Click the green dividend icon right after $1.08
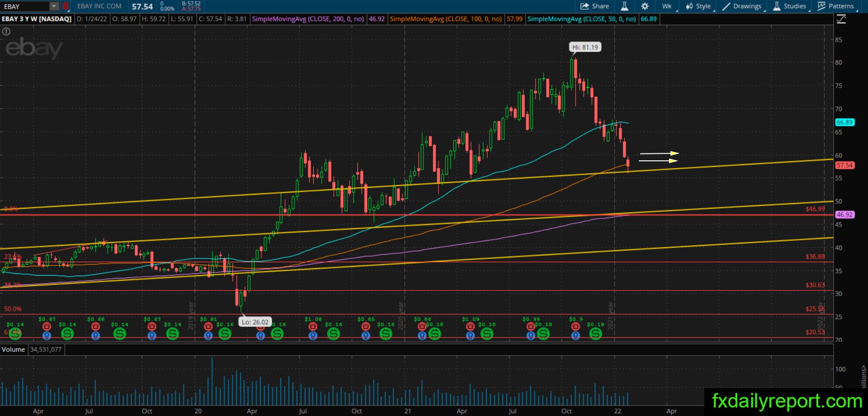 [x=333, y=333]
